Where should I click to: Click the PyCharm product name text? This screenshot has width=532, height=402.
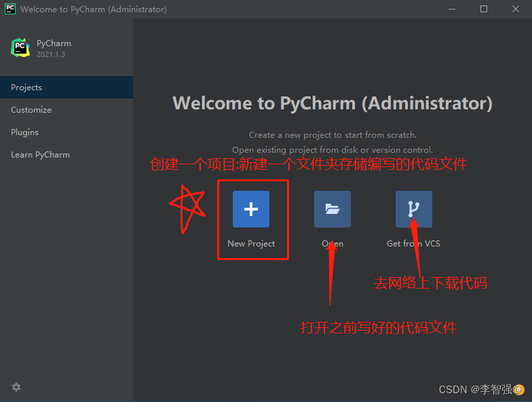[54, 43]
